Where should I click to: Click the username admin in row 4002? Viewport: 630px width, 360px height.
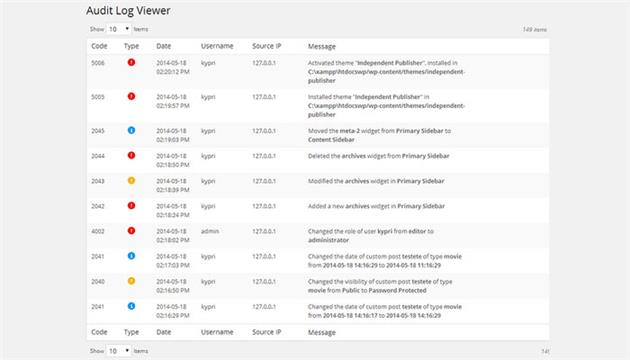(x=210, y=231)
